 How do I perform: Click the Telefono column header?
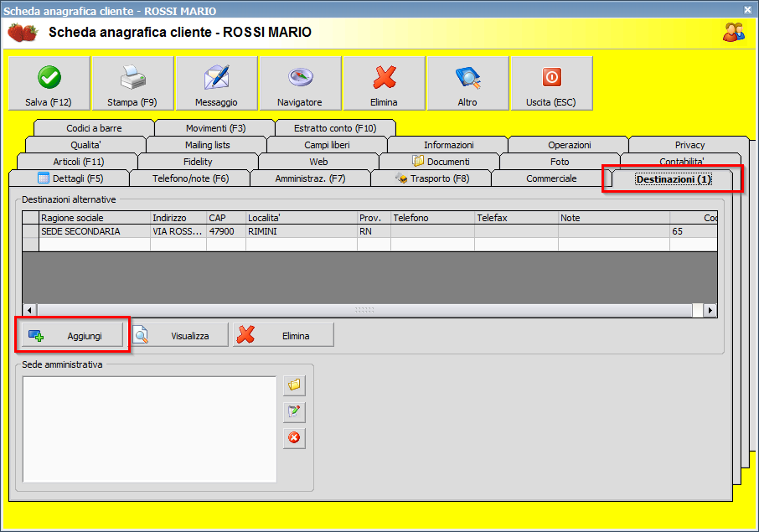click(x=432, y=218)
